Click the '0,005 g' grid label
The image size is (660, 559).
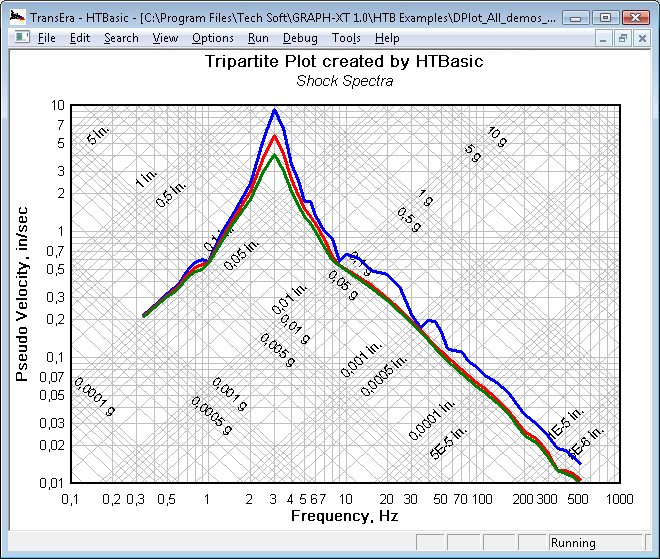tap(277, 350)
